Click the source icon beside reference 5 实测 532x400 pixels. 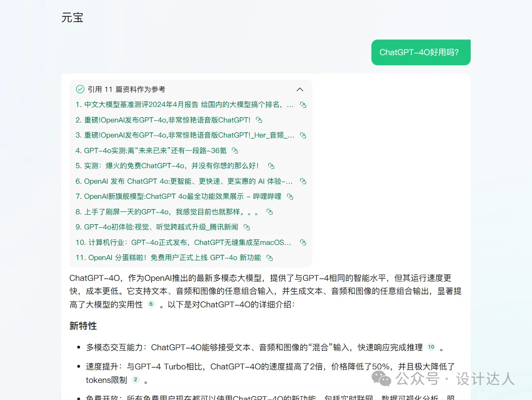coord(270,166)
